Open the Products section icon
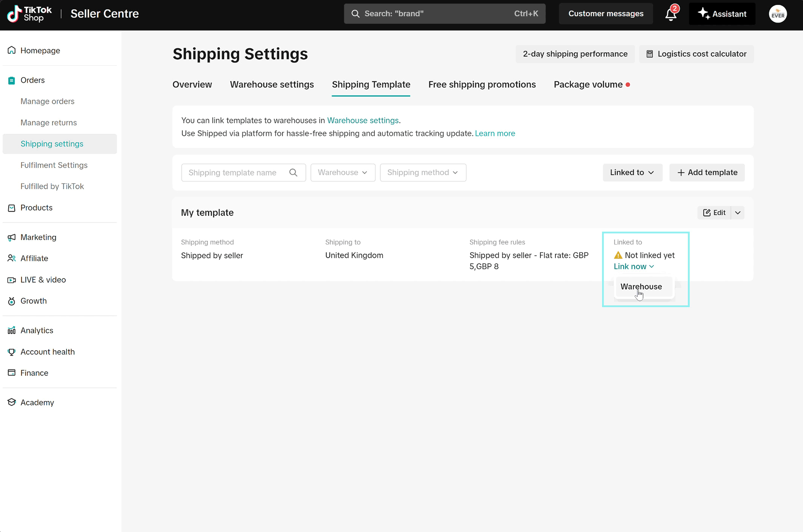This screenshot has height=532, width=803. 11,208
